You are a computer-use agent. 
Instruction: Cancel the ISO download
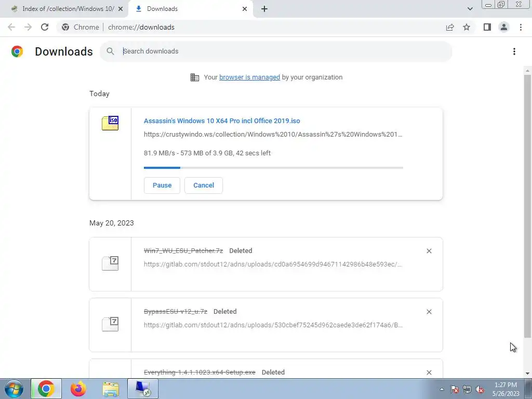[x=204, y=185]
